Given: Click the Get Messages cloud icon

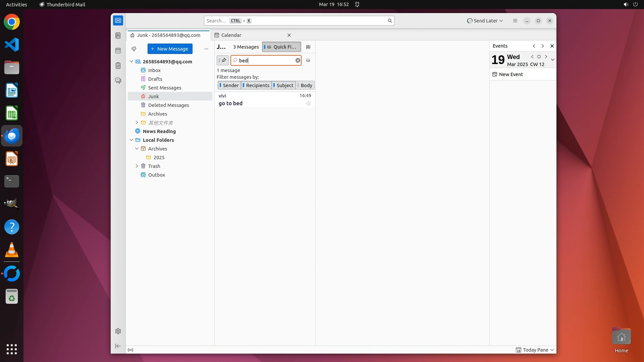Looking at the screenshot, I should pyautogui.click(x=134, y=49).
